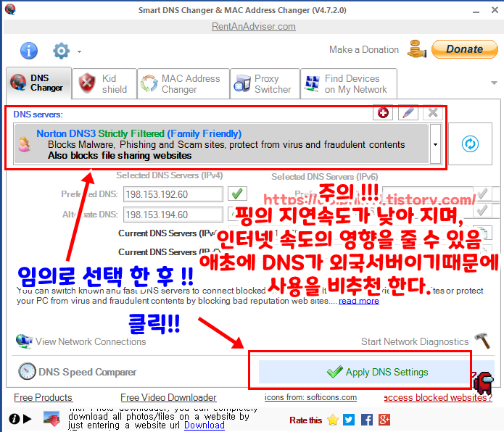Open the read more link
This screenshot has width=504, height=432.
[x=359, y=301]
